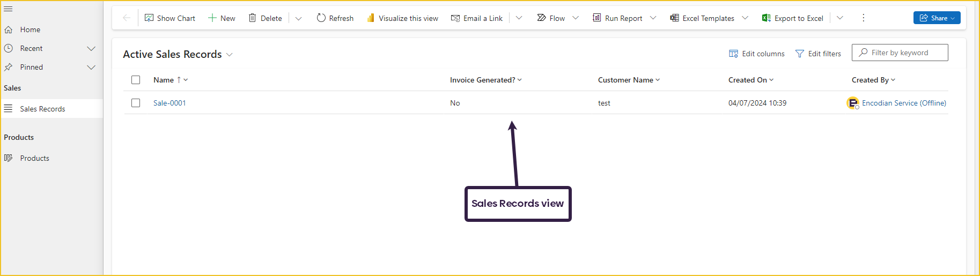Open the vertical ellipsis more commands

pos(863,18)
